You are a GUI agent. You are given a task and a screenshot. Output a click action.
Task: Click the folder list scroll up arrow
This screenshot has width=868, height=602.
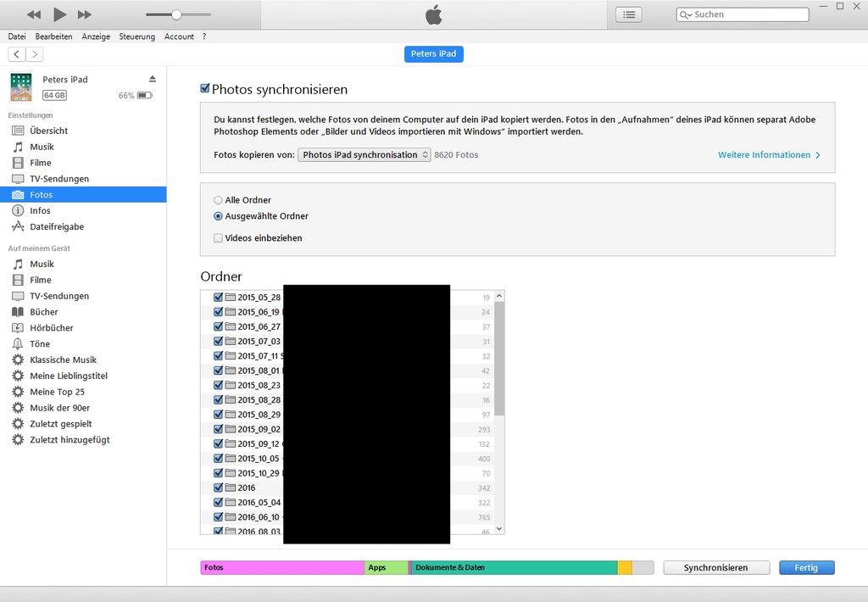(499, 296)
